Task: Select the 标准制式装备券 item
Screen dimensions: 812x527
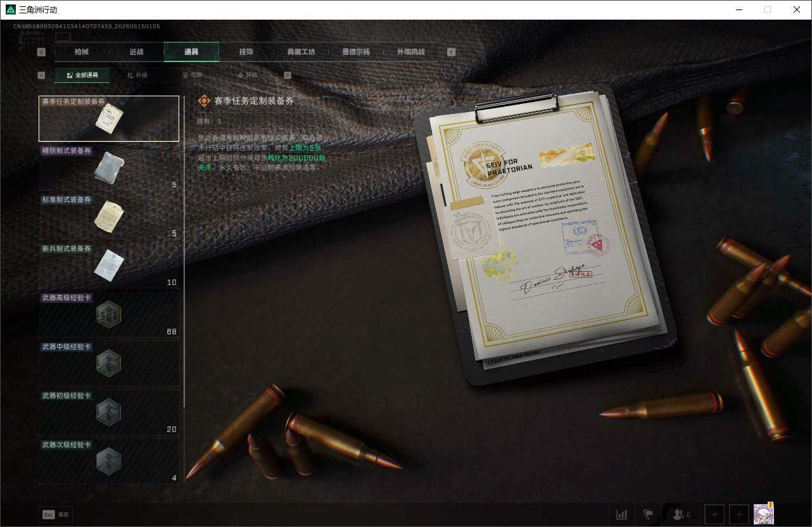Action: point(109,217)
